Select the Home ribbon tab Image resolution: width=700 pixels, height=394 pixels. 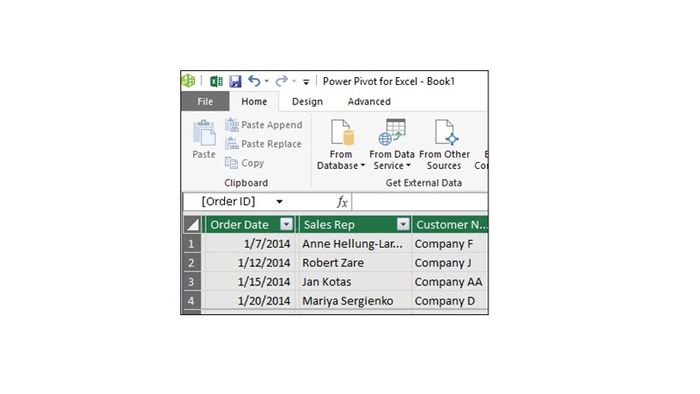pos(254,101)
